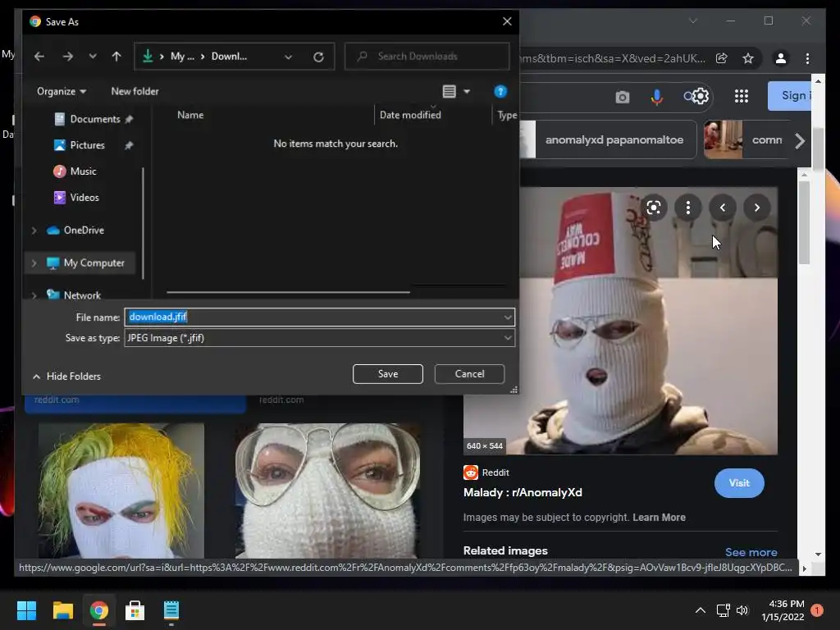Open preview image more options menu

688,208
